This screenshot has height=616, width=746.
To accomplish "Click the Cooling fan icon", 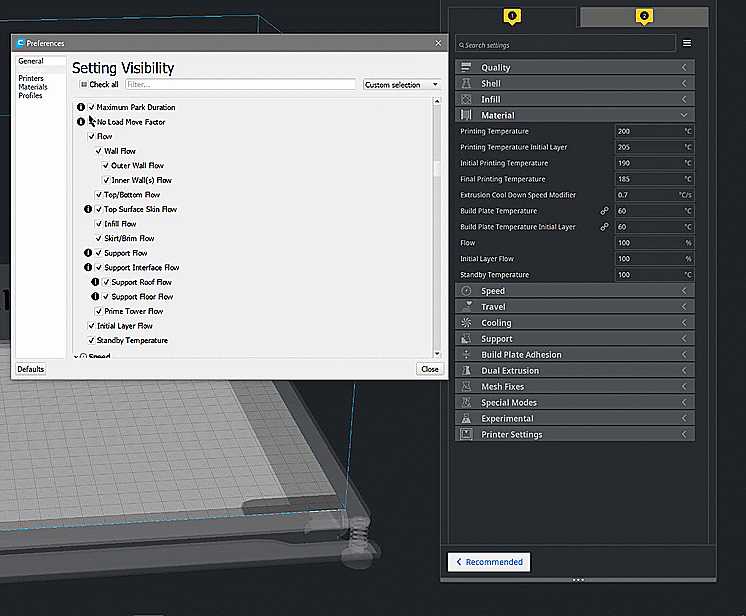I will 466,323.
